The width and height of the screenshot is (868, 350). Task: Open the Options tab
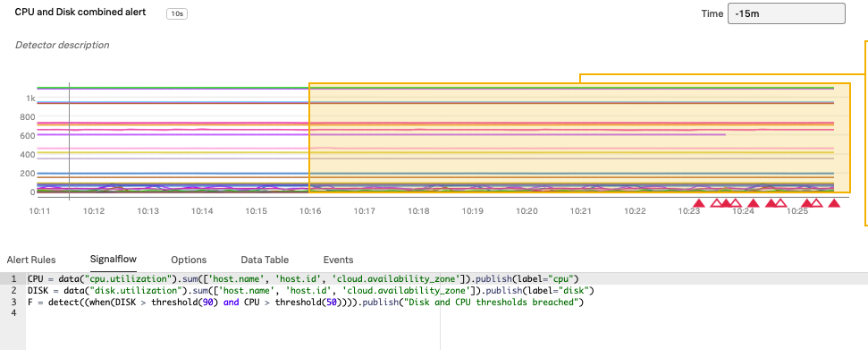pyautogui.click(x=189, y=260)
